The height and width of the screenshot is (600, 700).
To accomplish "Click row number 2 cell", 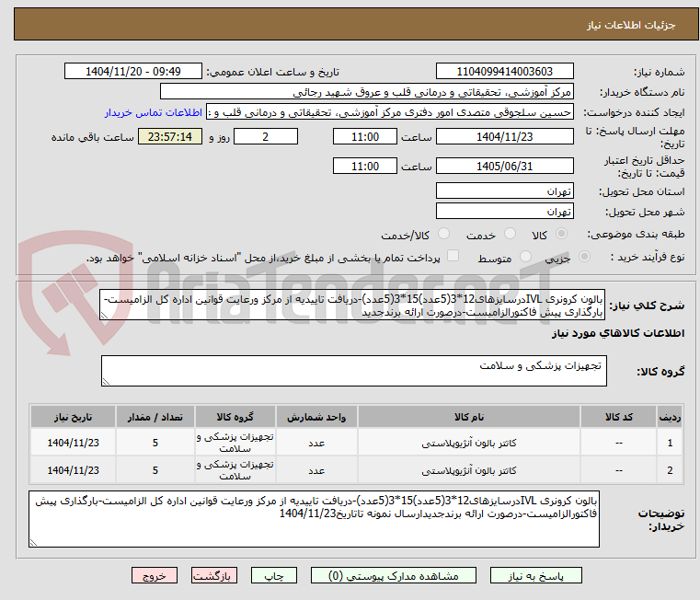I will point(670,470).
